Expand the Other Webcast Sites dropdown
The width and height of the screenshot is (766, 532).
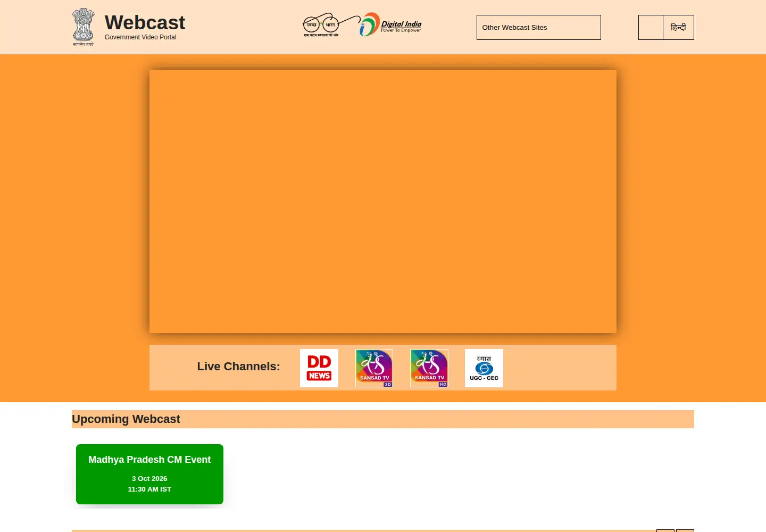tap(539, 27)
